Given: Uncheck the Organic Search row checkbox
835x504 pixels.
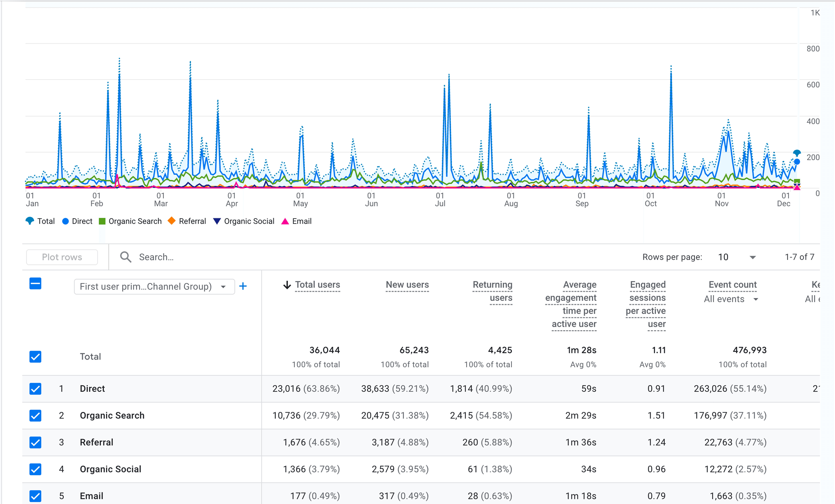Looking at the screenshot, I should [35, 415].
